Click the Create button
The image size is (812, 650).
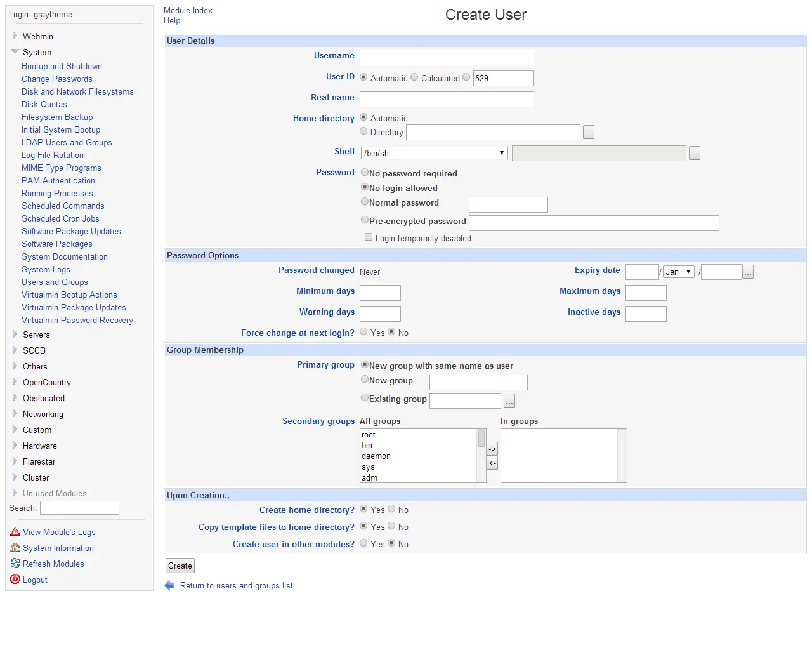[180, 566]
